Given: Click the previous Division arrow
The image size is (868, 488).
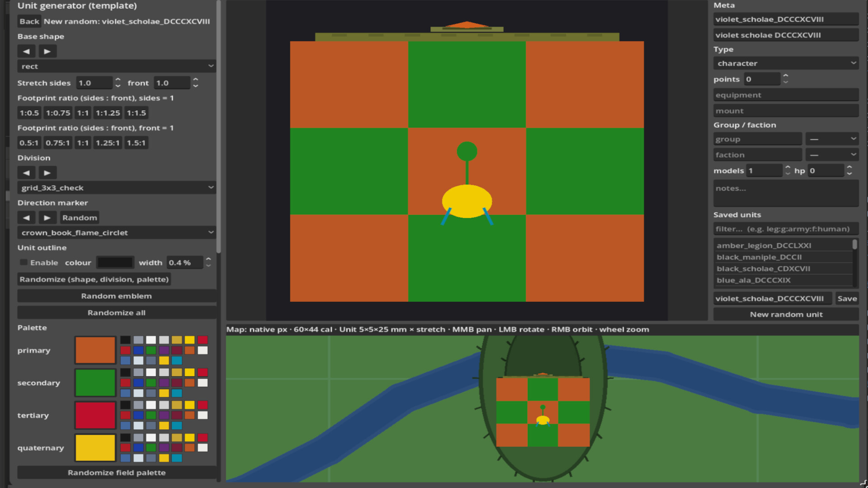Looking at the screenshot, I should pos(26,172).
